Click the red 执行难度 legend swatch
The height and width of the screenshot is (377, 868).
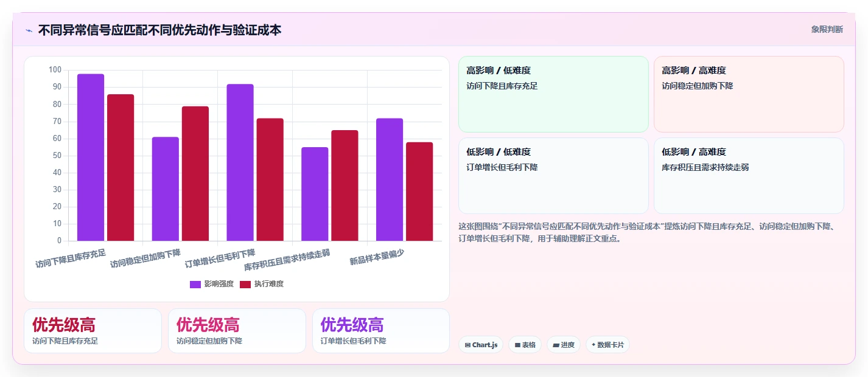click(x=245, y=285)
